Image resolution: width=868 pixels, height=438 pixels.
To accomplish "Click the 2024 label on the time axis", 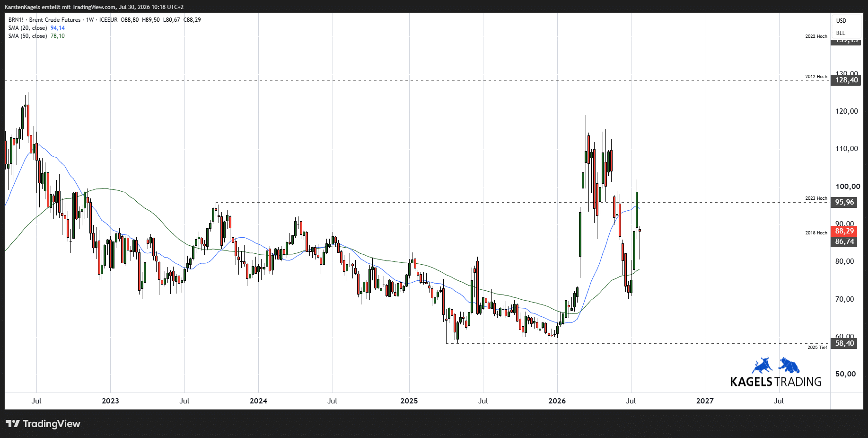I will [258, 401].
